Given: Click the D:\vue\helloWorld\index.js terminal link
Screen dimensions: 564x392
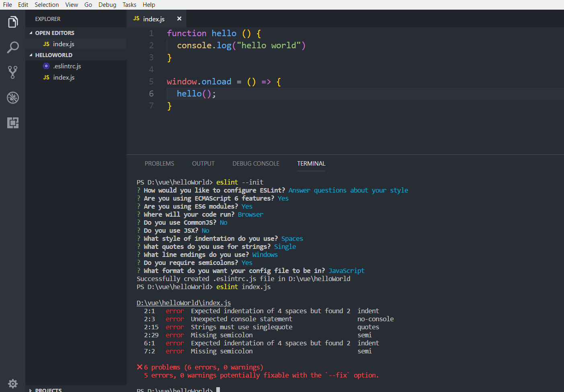Looking at the screenshot, I should tap(184, 303).
